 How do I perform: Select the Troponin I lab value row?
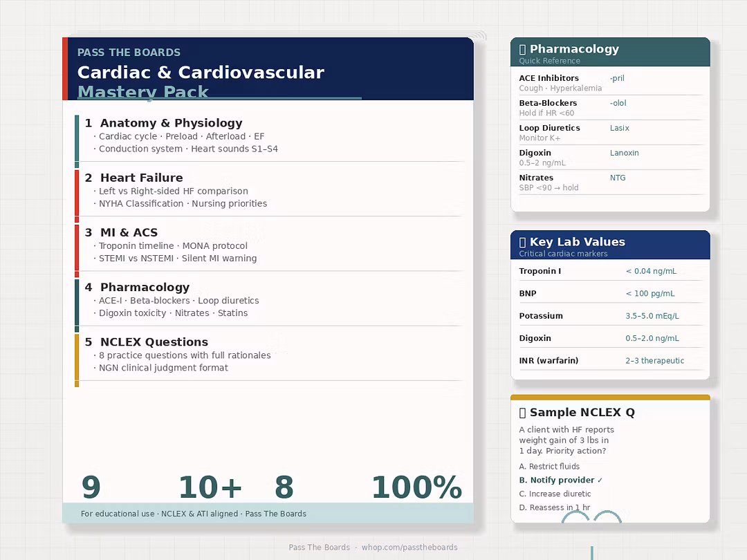611,271
